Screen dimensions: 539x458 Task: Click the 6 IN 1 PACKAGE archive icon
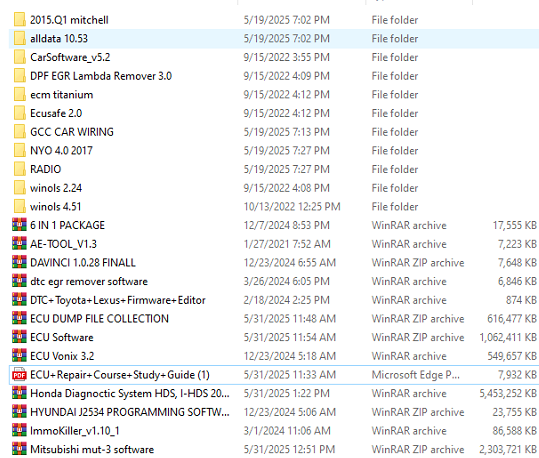coord(19,225)
